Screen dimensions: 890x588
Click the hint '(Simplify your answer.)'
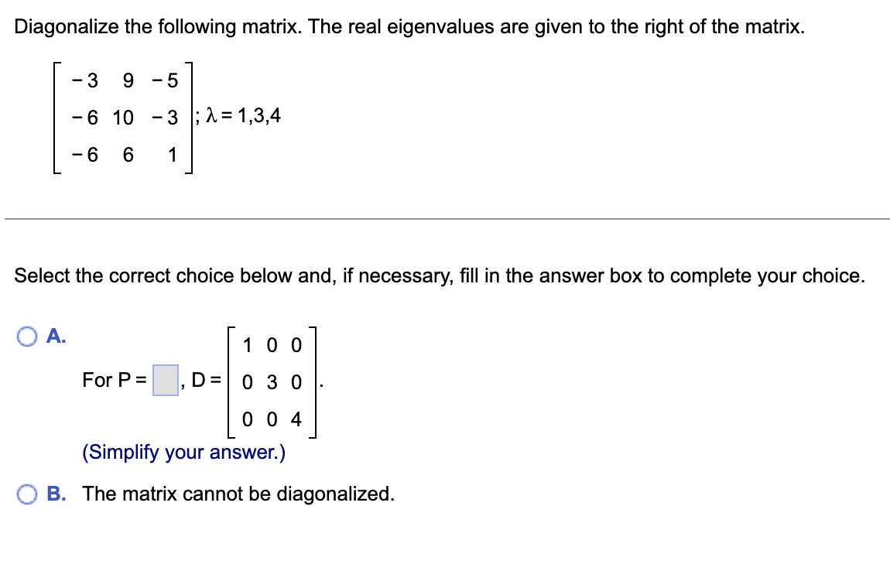[183, 452]
